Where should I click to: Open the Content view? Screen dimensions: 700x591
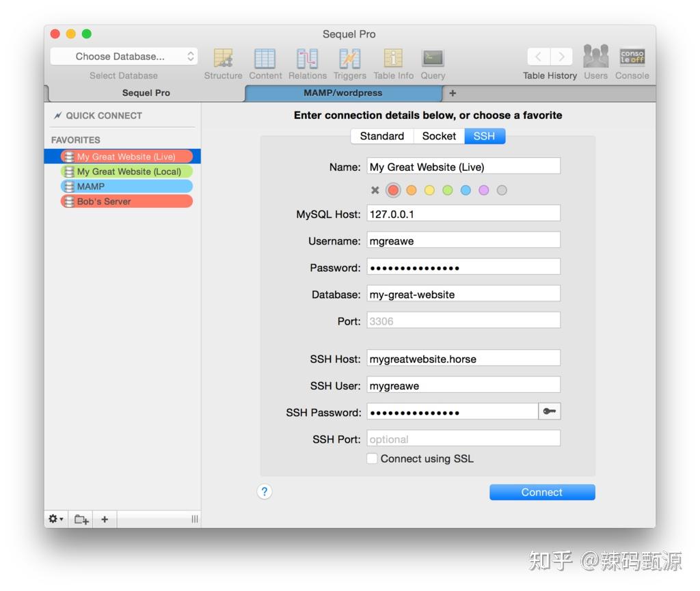pyautogui.click(x=265, y=64)
